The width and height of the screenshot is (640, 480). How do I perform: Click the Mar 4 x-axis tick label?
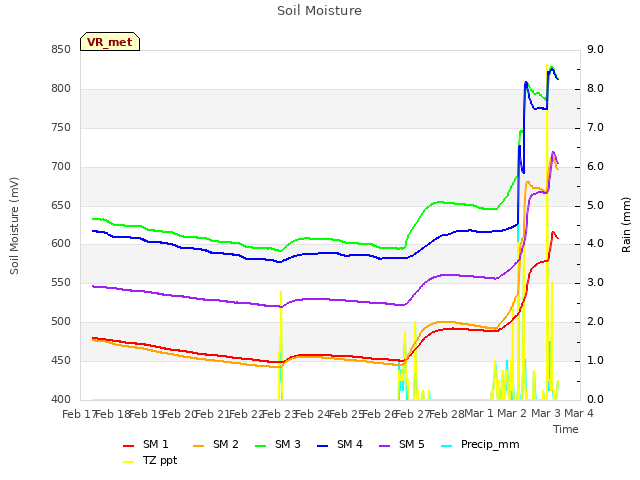(x=579, y=413)
